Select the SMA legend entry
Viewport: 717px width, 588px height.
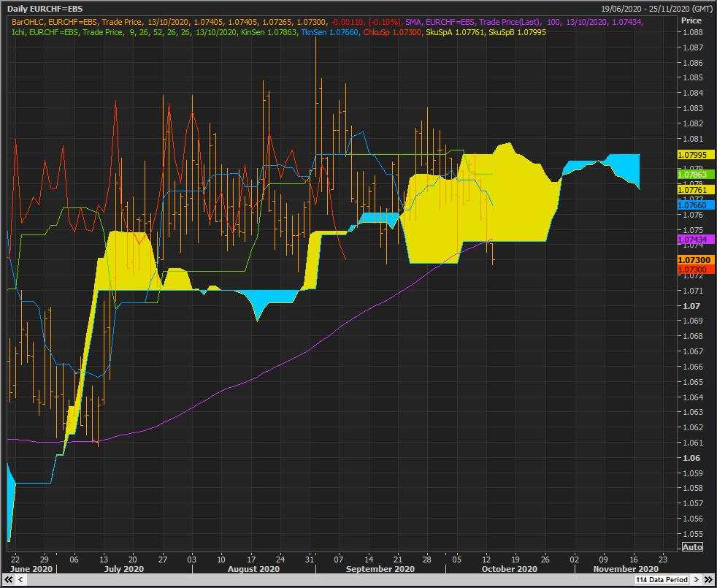[x=525, y=21]
